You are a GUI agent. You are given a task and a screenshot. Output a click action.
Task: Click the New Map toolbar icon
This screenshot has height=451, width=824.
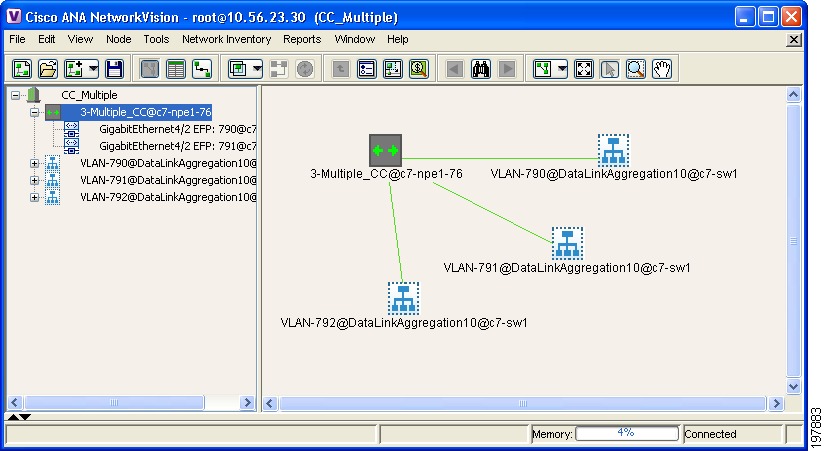22,69
